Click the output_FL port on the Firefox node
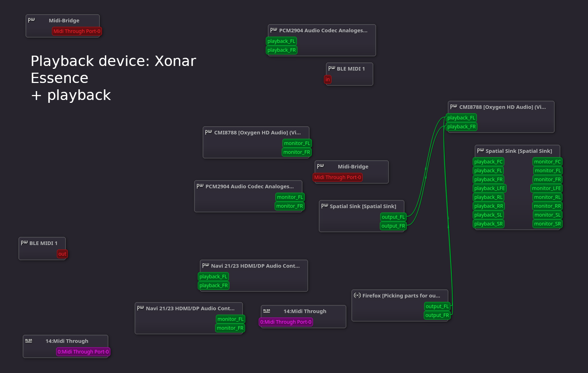This screenshot has width=588, height=373. pos(437,306)
